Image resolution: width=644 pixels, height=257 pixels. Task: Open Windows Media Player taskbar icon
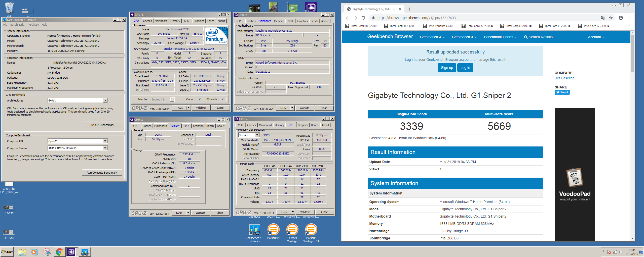[34, 252]
